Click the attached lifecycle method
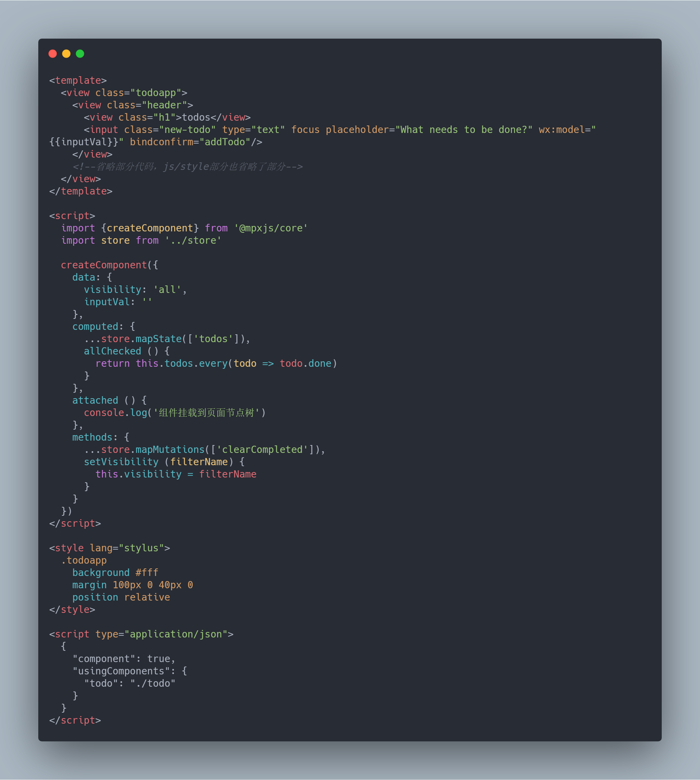Viewport: 700px width, 780px height. pyautogui.click(x=94, y=400)
